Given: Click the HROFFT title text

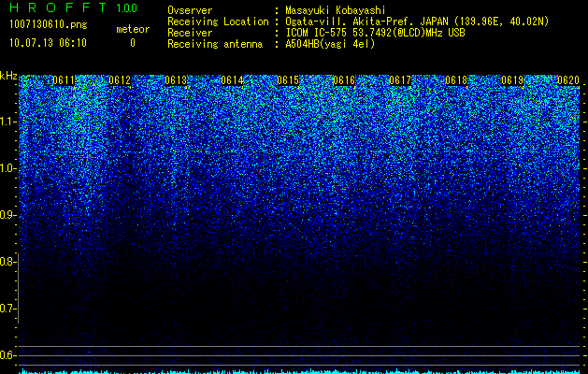Looking at the screenshot, I should point(58,7).
